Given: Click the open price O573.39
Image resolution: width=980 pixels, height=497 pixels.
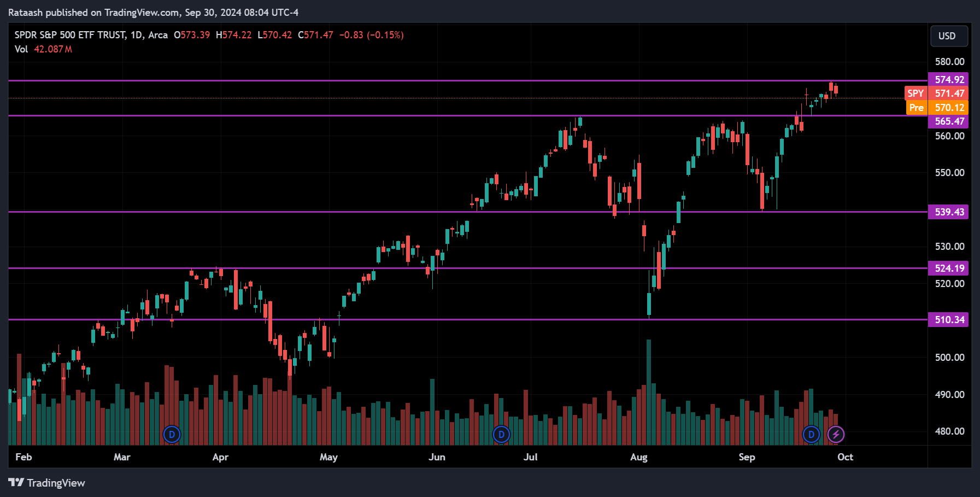Looking at the screenshot, I should tap(192, 35).
